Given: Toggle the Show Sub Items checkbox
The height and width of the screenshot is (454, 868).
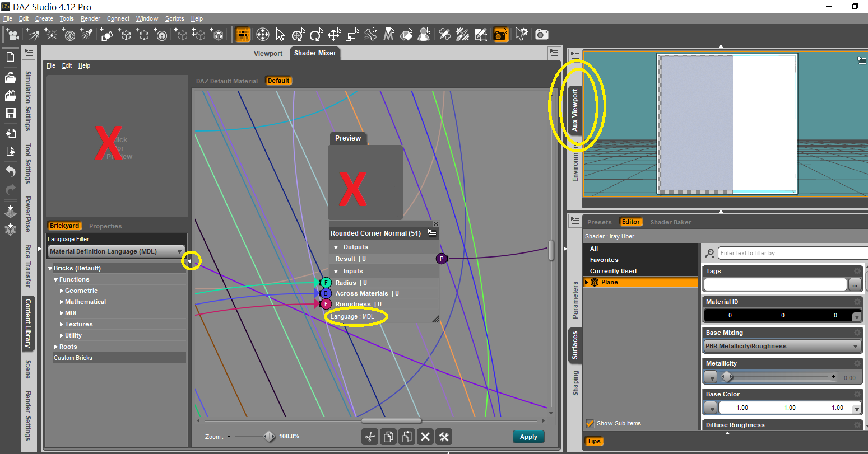Looking at the screenshot, I should pos(590,424).
